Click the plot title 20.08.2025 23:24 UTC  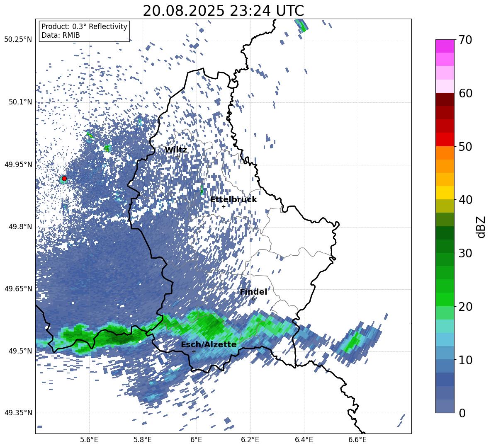pyautogui.click(x=223, y=11)
